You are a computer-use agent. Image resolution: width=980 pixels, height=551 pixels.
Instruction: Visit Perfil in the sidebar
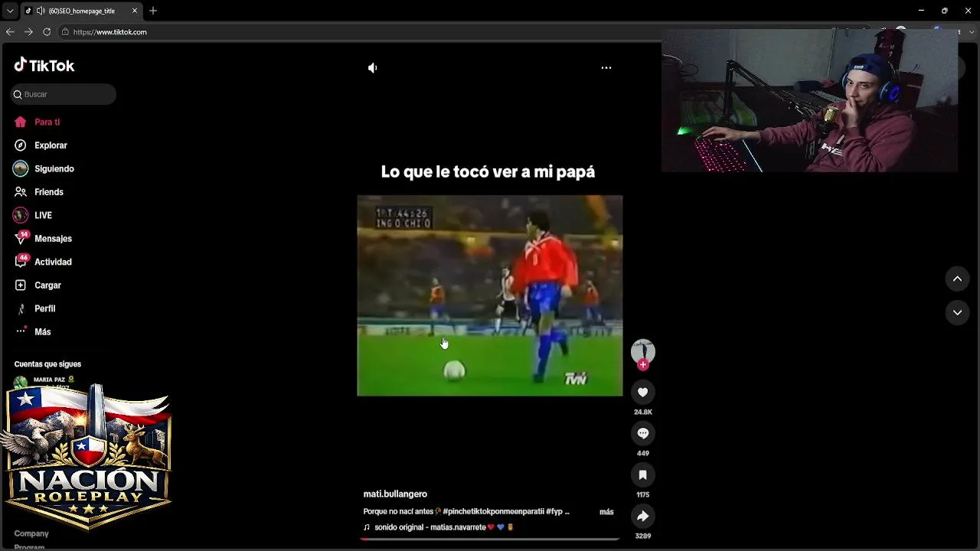coord(44,308)
